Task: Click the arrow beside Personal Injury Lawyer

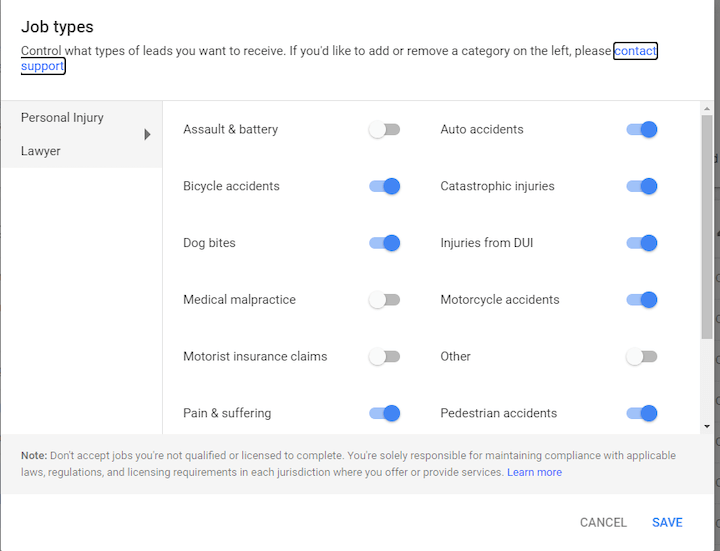Action: (x=148, y=134)
